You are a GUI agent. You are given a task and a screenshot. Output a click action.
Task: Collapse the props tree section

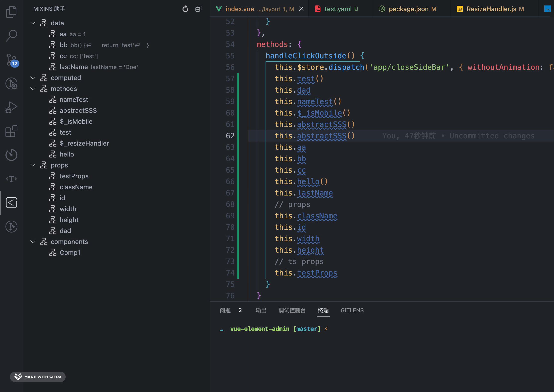pos(33,165)
